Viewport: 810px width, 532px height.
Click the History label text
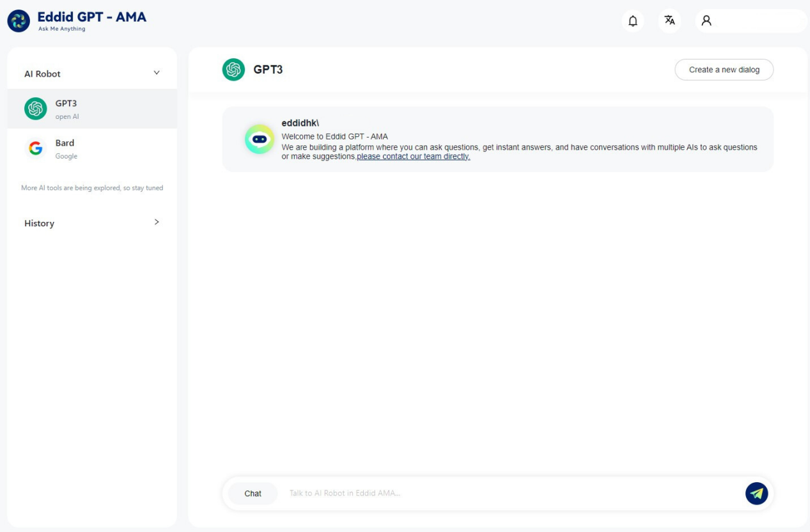39,223
